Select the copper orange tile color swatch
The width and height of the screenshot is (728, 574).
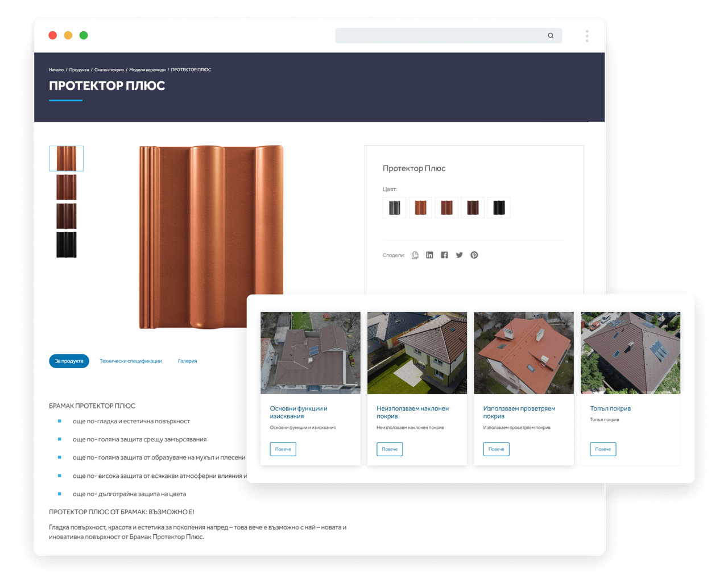point(420,208)
